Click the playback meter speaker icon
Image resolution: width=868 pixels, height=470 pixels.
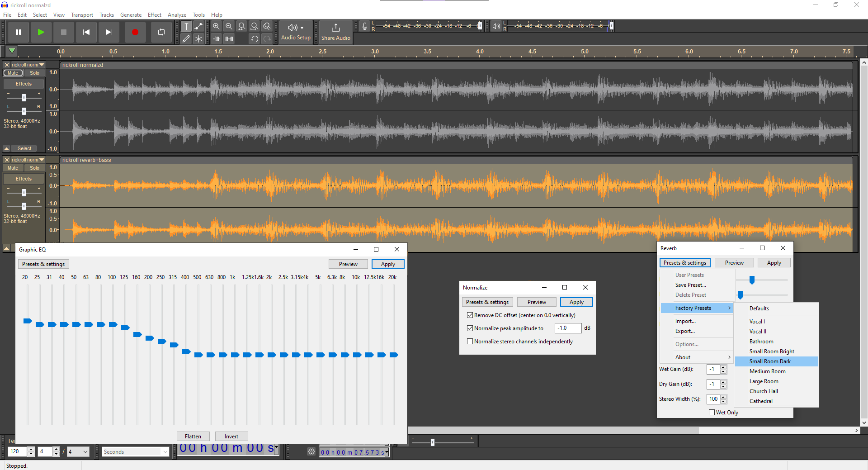[496, 26]
